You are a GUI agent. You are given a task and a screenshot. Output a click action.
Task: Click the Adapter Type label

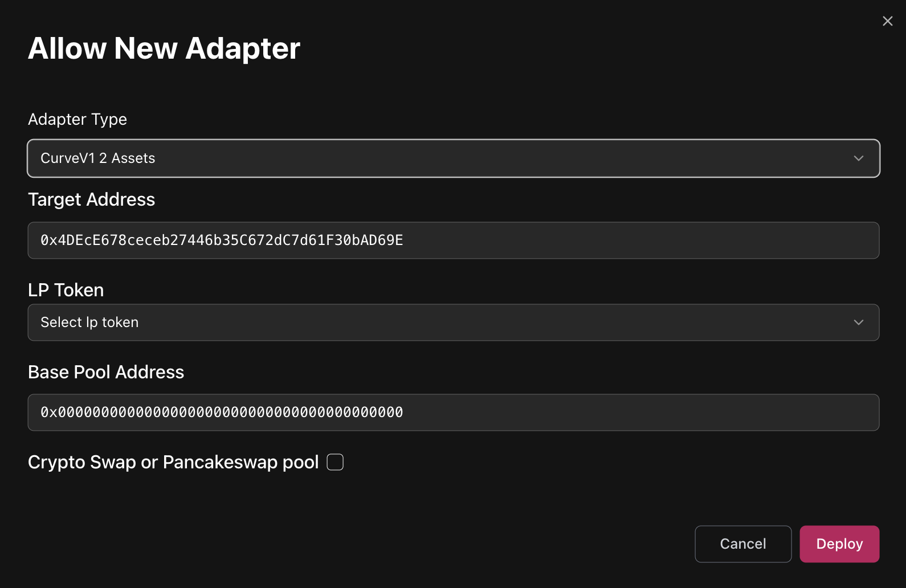point(77,119)
